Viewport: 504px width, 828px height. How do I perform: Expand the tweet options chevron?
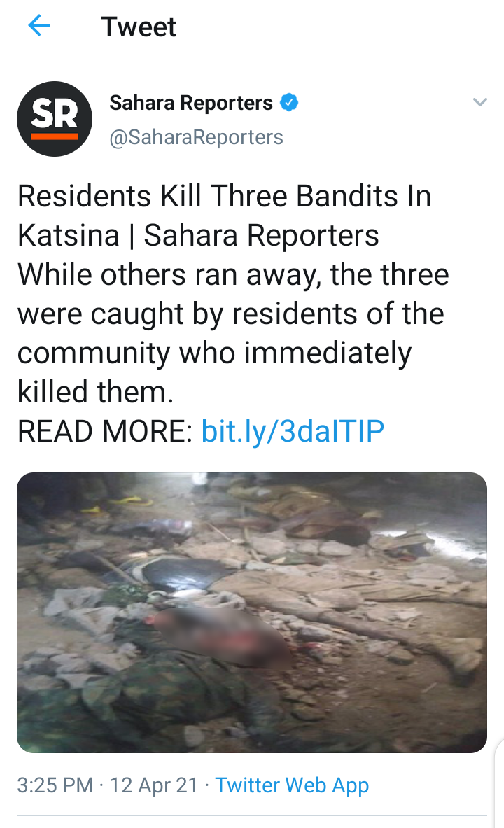(x=479, y=102)
